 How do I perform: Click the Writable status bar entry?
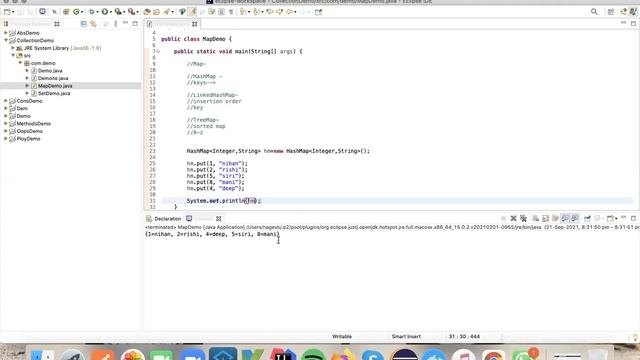(342, 337)
